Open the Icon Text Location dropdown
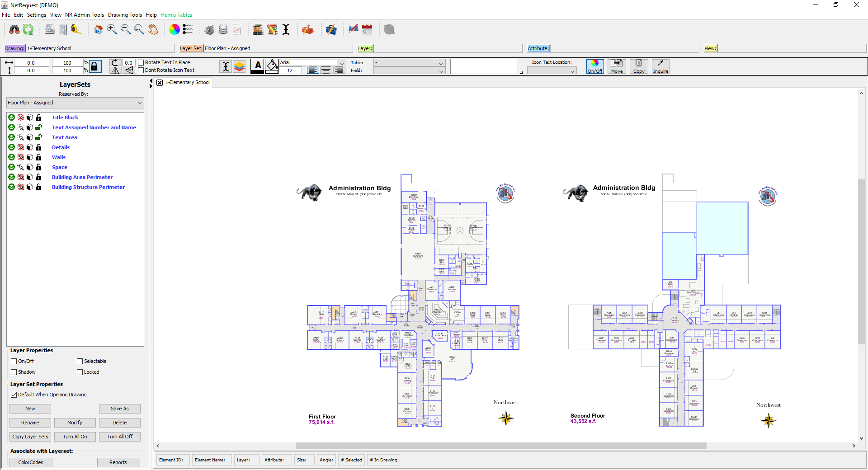 [x=552, y=71]
